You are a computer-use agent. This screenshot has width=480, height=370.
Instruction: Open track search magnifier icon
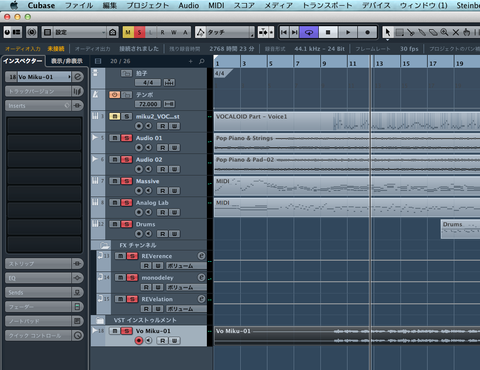click(x=202, y=61)
